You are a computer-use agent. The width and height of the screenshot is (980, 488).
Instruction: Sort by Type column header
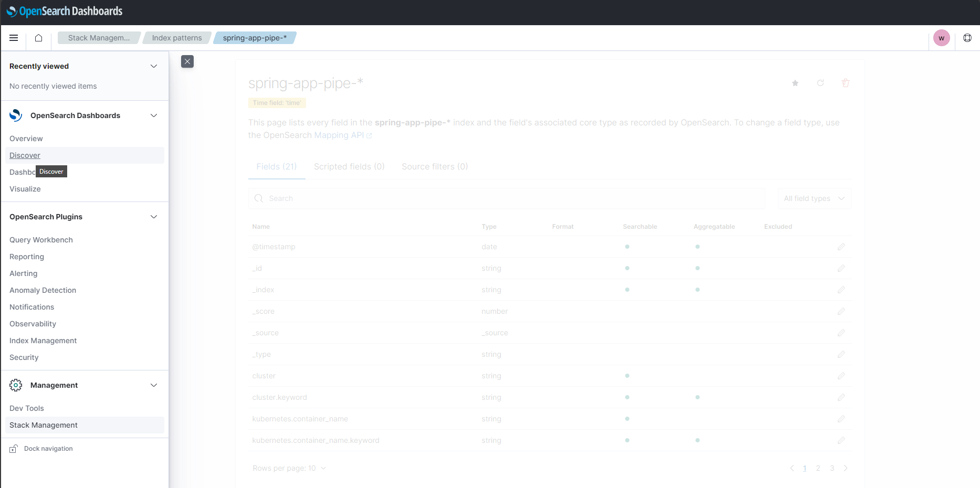click(x=489, y=227)
